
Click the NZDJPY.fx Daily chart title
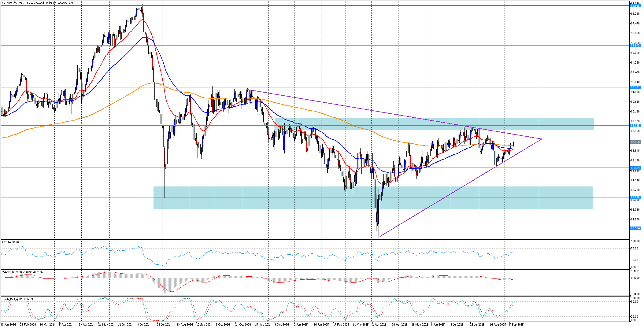(37, 3)
